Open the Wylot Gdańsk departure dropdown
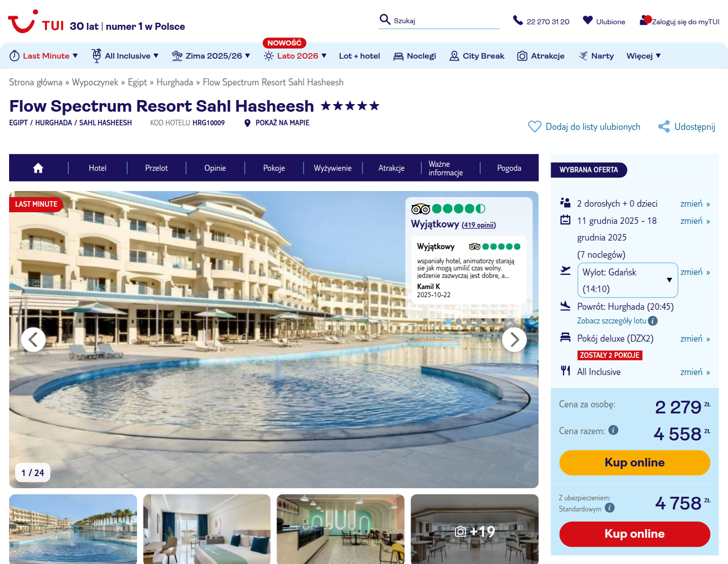The image size is (728, 564). [627, 280]
